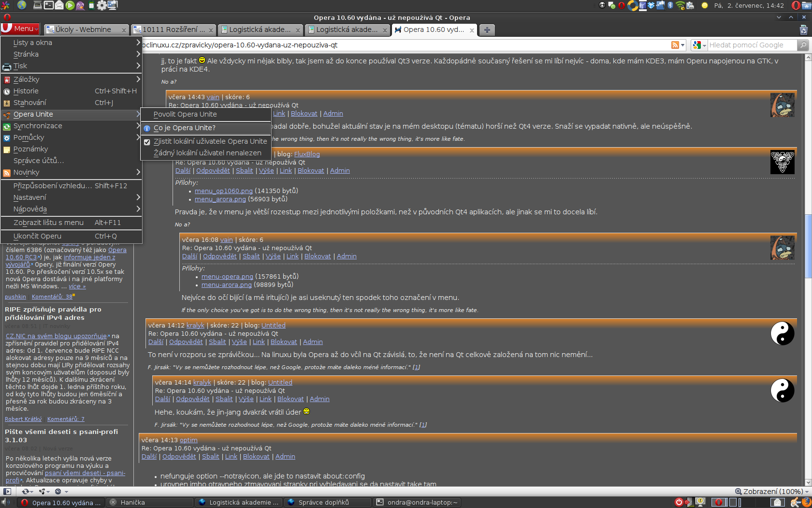
Task: Open the menu-arora.png attachment link
Action: 227,285
